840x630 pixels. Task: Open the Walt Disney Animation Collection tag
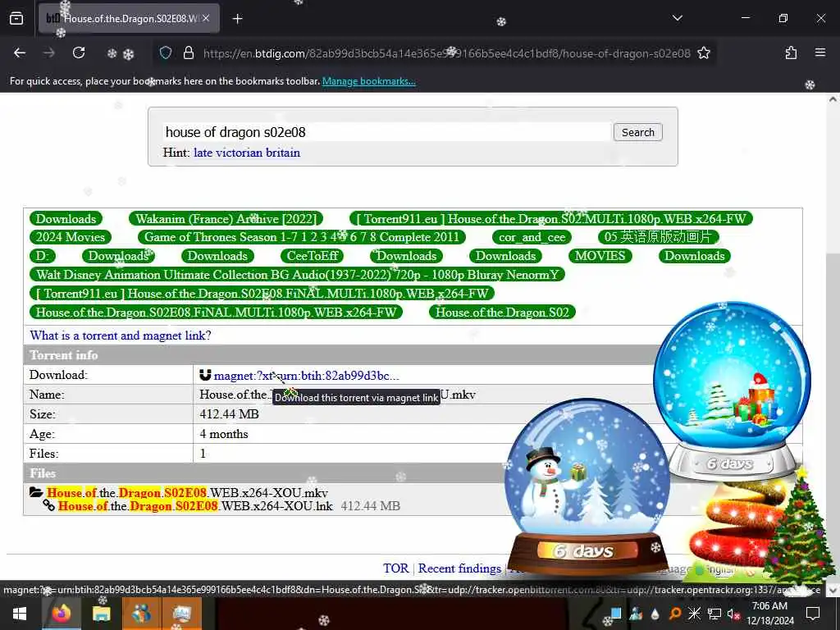tap(297, 275)
